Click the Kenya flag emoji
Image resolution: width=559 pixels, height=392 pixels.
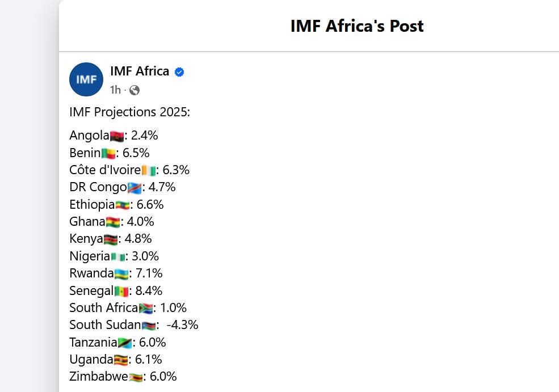click(x=111, y=239)
